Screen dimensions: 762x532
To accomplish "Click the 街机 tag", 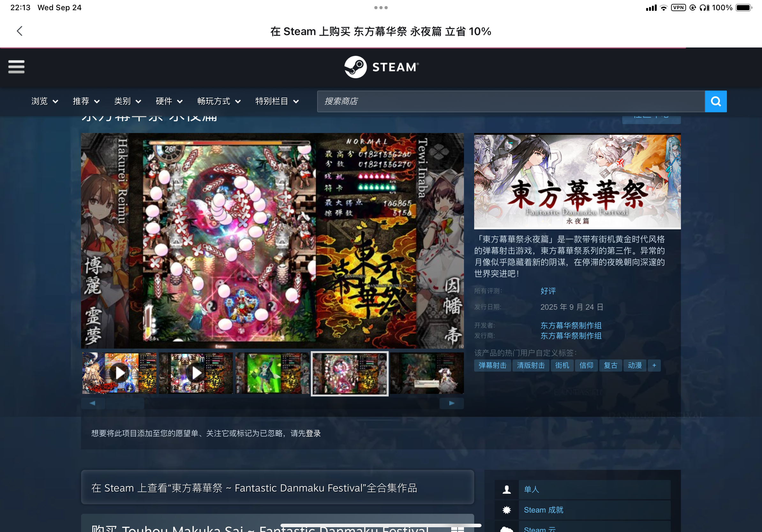I will pos(562,366).
